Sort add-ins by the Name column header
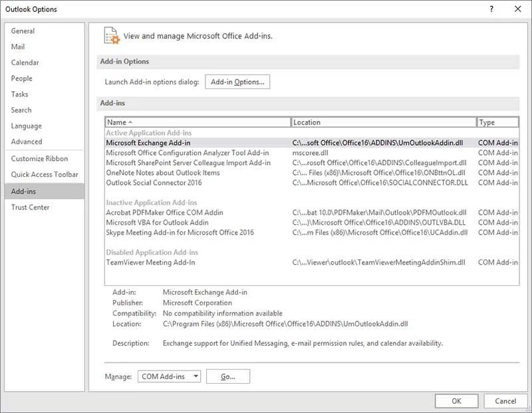This screenshot has height=413, width=532. tap(198, 122)
